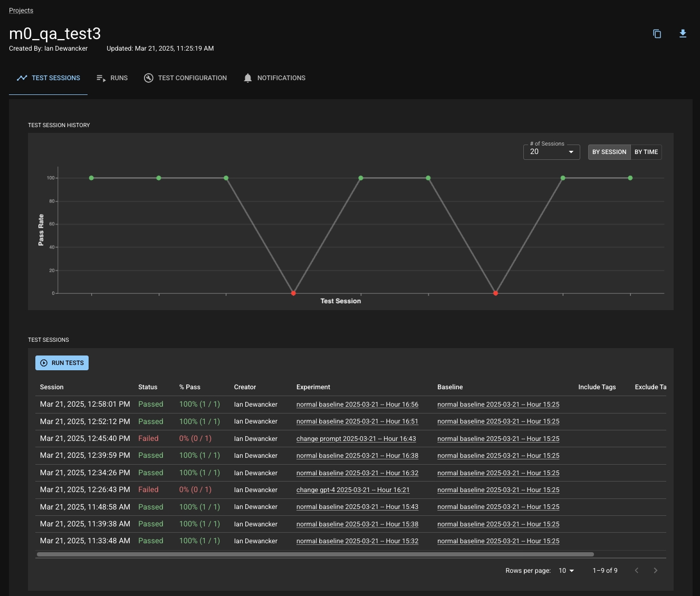Click the first red failed chart point
This screenshot has width=700, height=596.
293,293
